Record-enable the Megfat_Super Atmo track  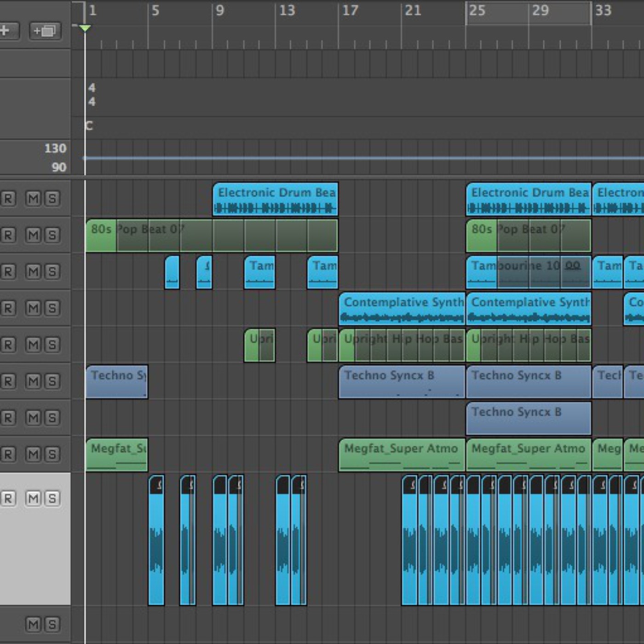pos(8,454)
